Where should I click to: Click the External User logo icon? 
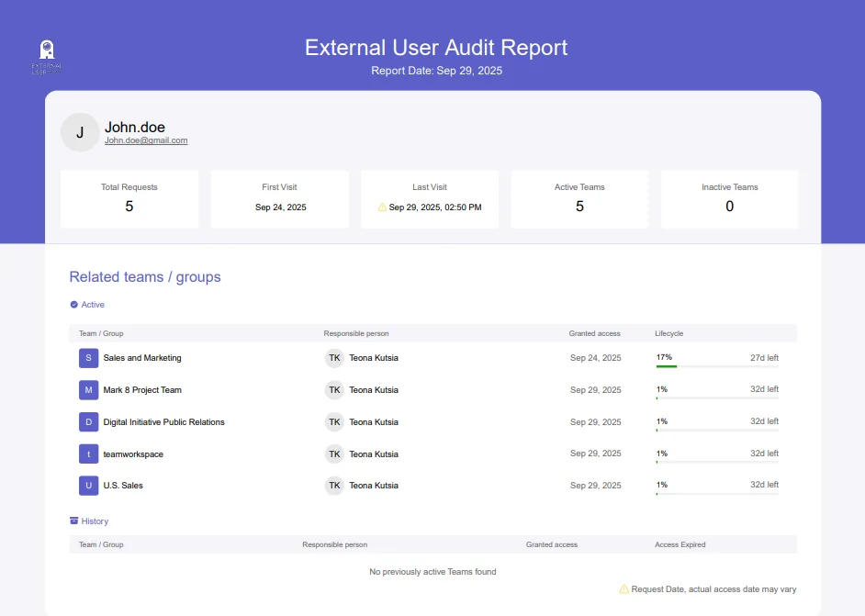47,56
